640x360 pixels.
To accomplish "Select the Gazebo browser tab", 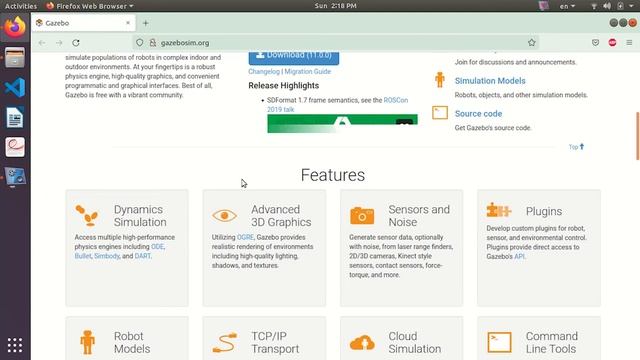I will tap(84, 23).
